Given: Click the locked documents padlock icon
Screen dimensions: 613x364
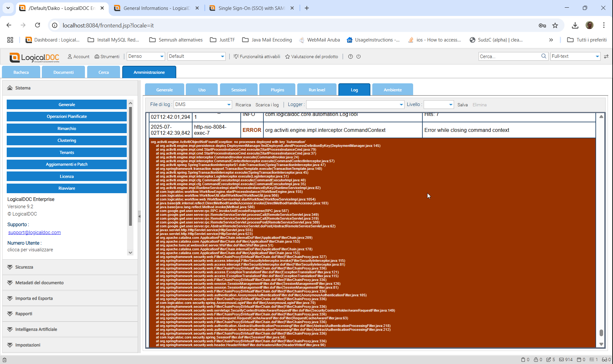Looking at the screenshot, I should [536, 360].
